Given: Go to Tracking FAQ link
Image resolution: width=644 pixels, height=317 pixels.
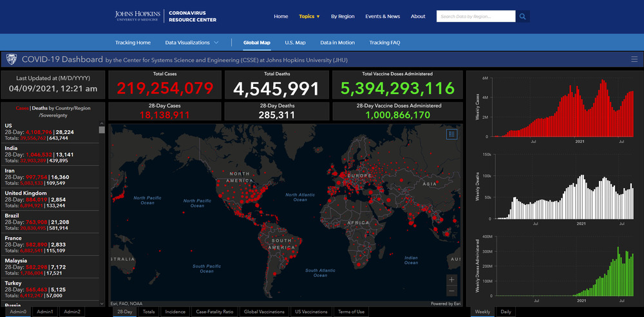Looking at the screenshot, I should click(x=384, y=43).
